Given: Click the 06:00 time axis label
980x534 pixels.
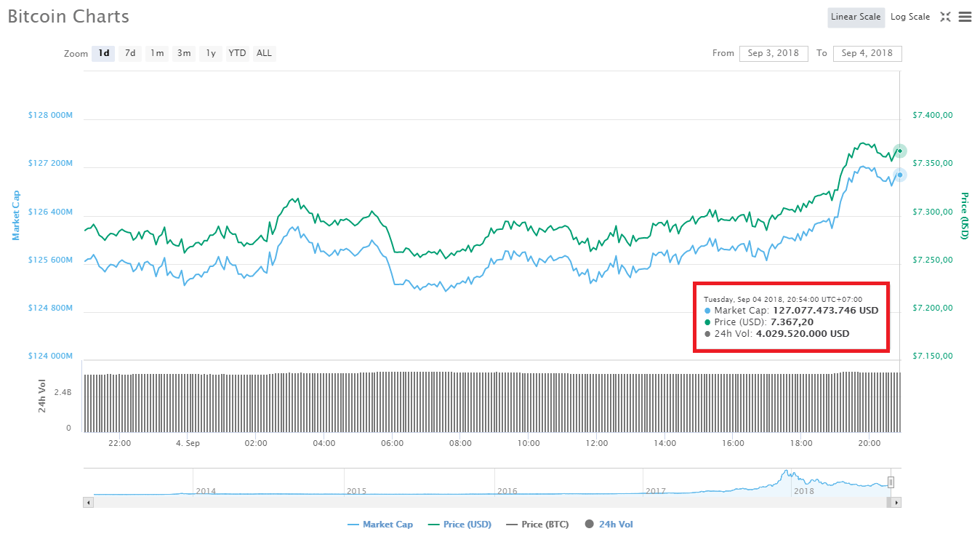Looking at the screenshot, I should point(393,443).
